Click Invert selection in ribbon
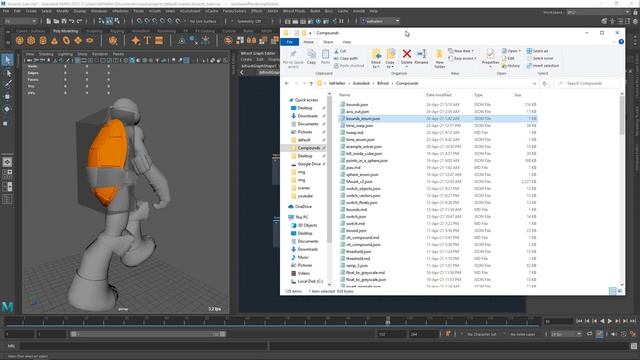This screenshot has width=640, height=360. [x=542, y=66]
